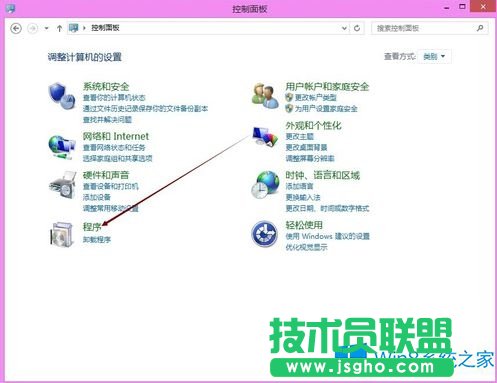Click 添加语言 link

click(299, 186)
